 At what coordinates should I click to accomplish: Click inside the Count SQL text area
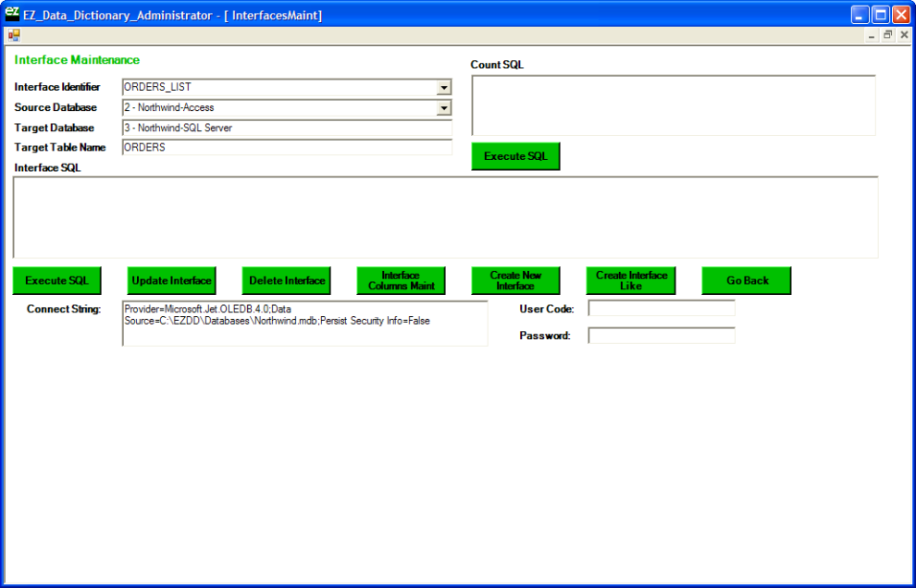[673, 105]
